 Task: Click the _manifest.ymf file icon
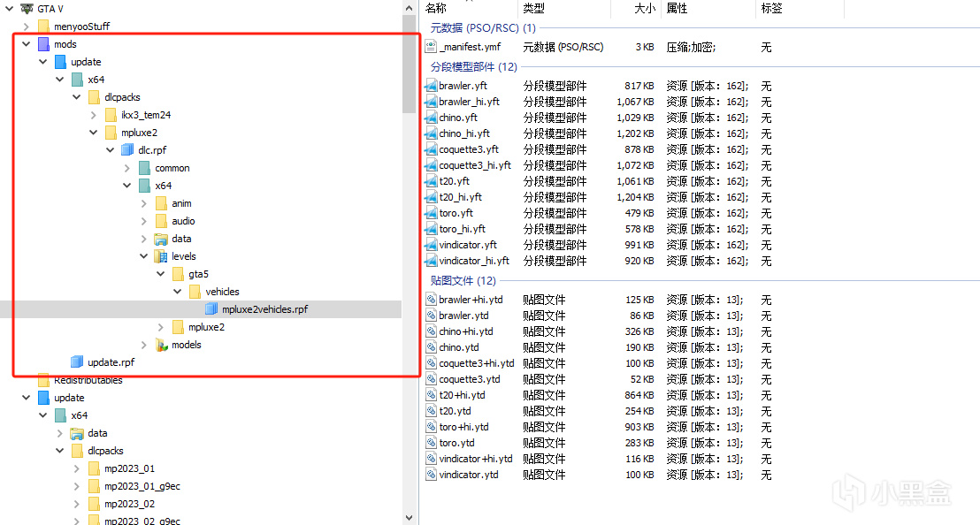[431, 46]
